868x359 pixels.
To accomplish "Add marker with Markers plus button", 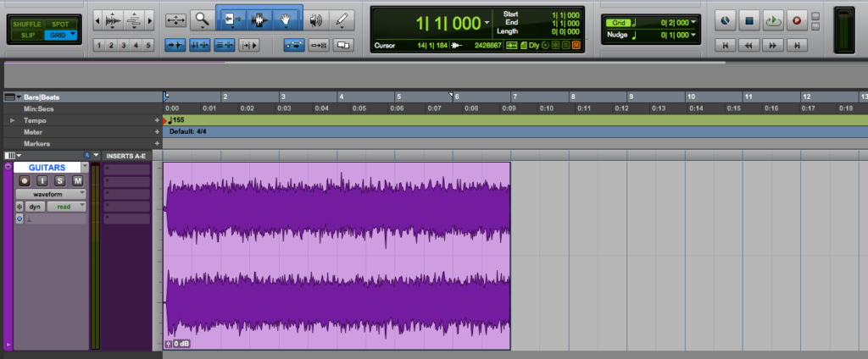I will click(x=157, y=143).
